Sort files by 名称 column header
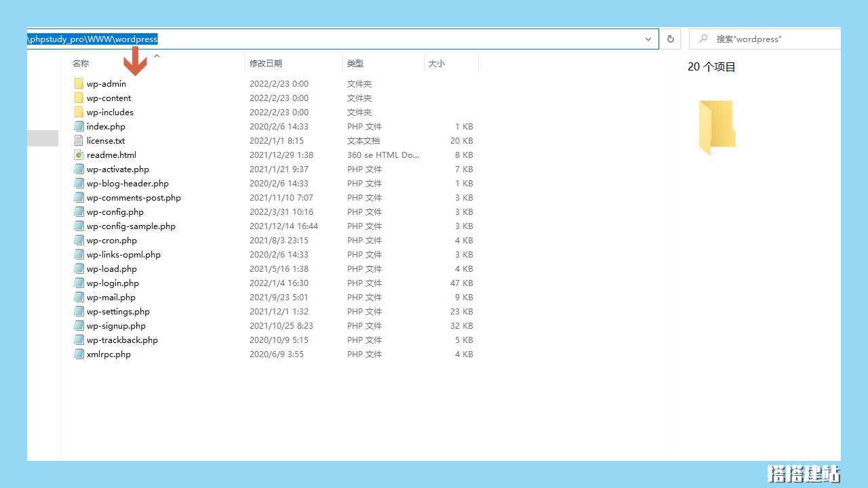Viewport: 868px width, 488px height. coord(81,63)
